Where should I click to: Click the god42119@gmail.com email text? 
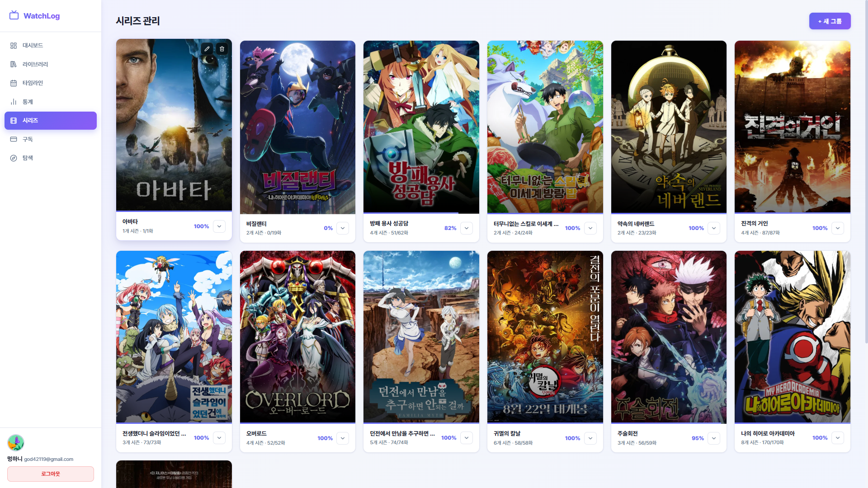click(x=49, y=459)
